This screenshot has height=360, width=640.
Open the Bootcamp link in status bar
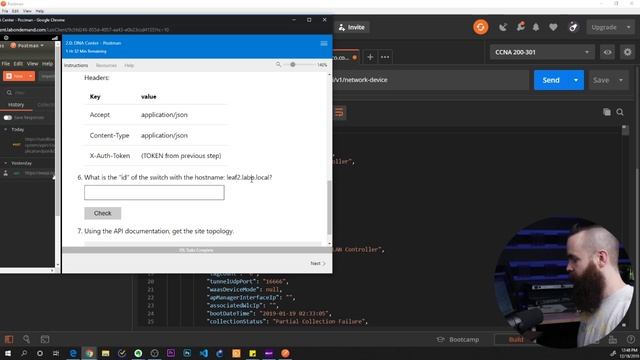coord(458,340)
